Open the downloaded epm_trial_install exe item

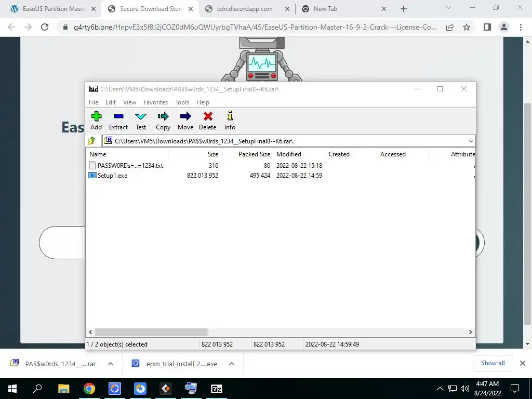point(175,364)
